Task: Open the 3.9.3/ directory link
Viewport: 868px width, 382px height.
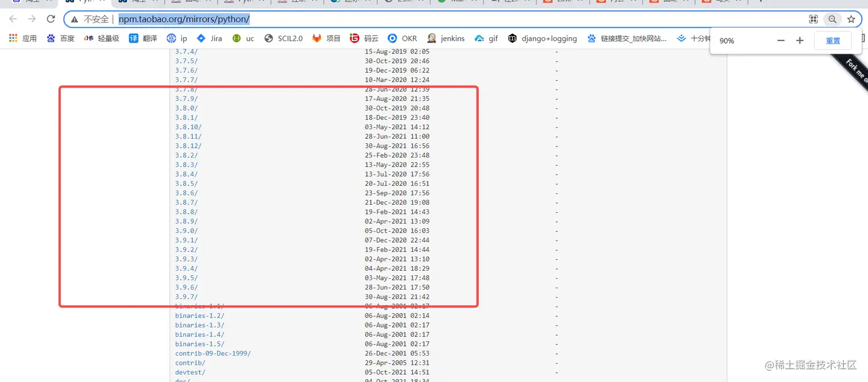Action: coord(186,259)
